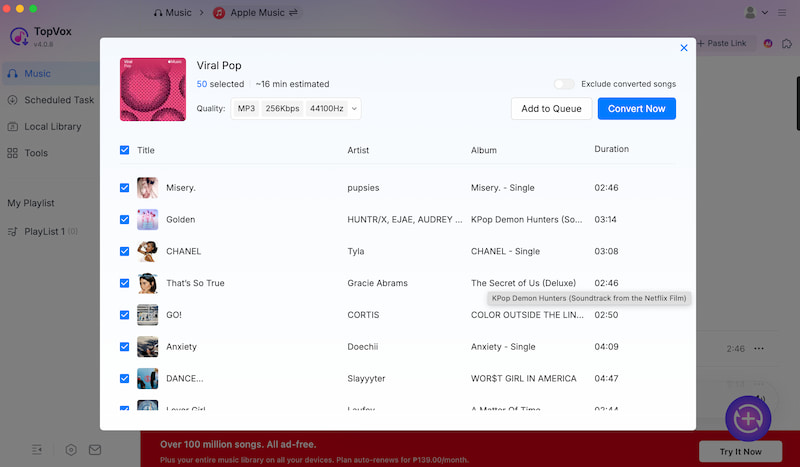800x467 pixels.
Task: Click album WOR$T GIRL IN AMERICA
Action: 523,378
